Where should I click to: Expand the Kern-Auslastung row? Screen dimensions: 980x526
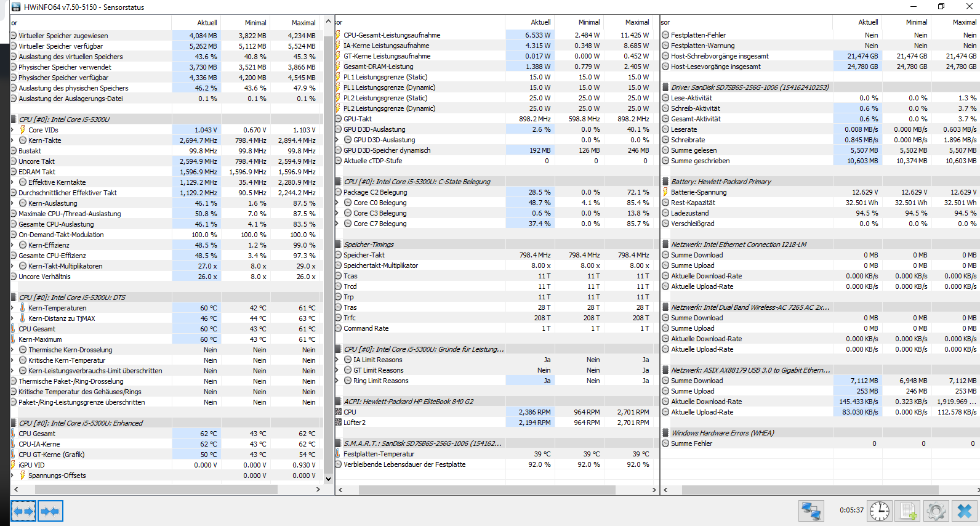[x=12, y=203]
